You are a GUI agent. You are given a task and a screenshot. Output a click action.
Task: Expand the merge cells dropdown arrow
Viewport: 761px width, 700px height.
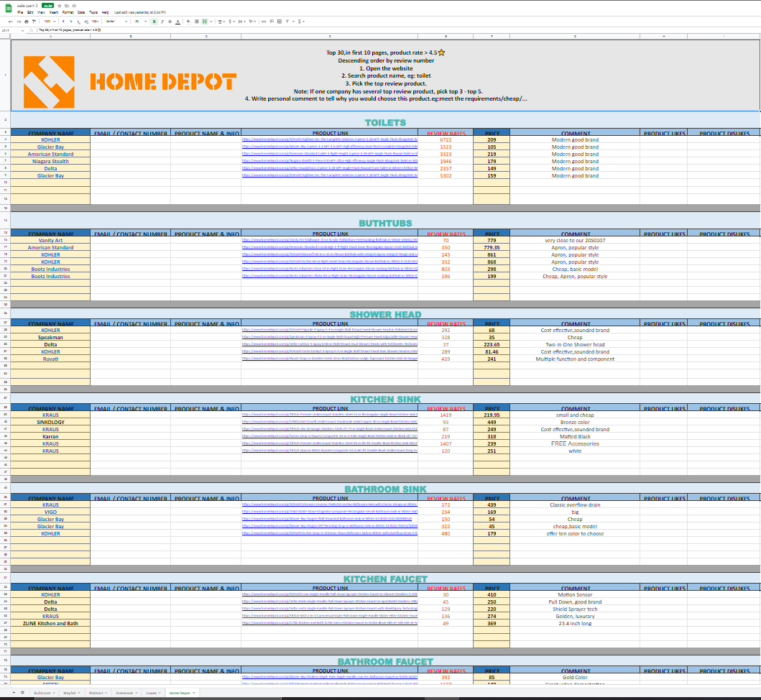click(211, 22)
